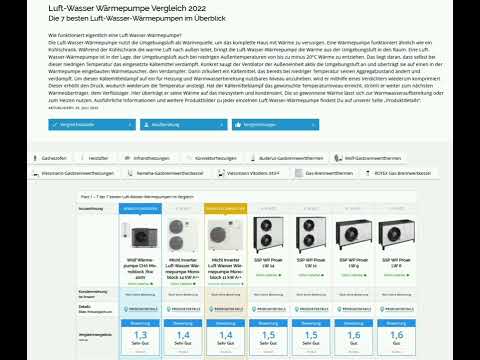Click the checkmark icon on Vergleichstabelle button
The width and height of the screenshot is (480, 360).
55,125
